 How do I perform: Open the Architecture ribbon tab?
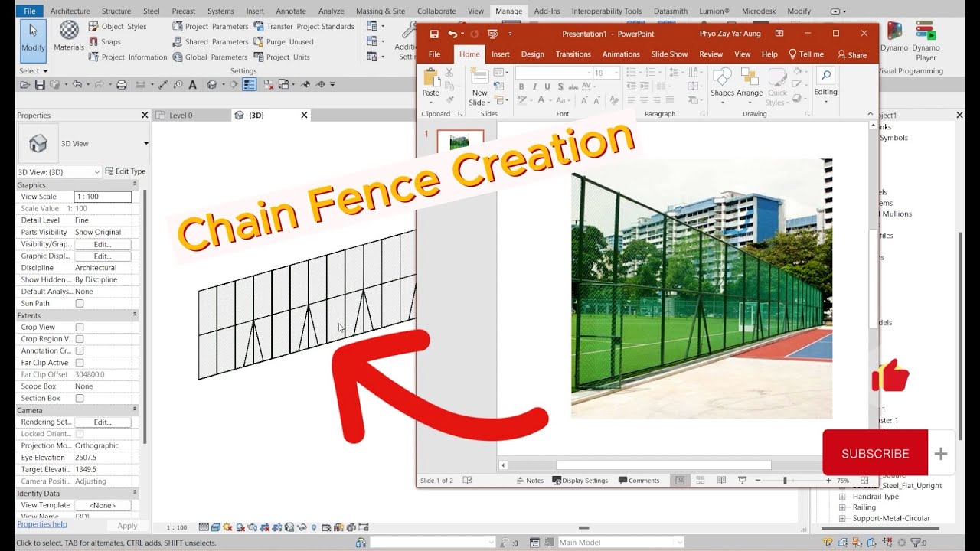(x=70, y=11)
